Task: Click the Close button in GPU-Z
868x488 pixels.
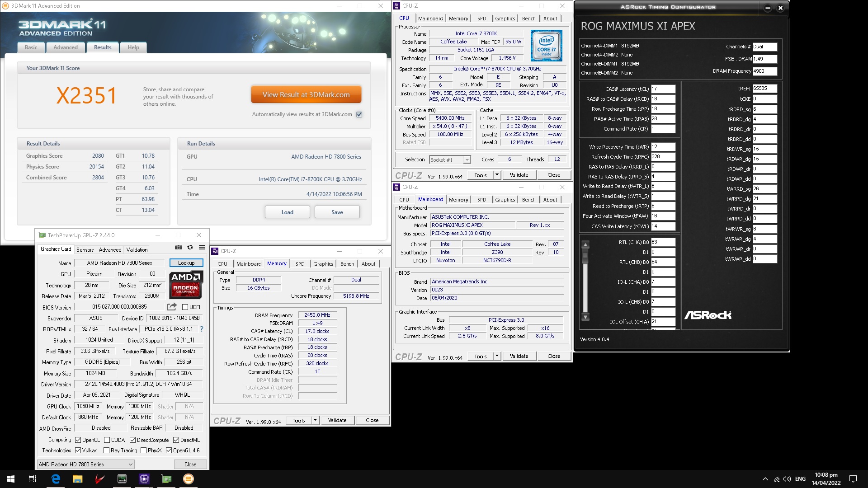Action: [x=190, y=464]
